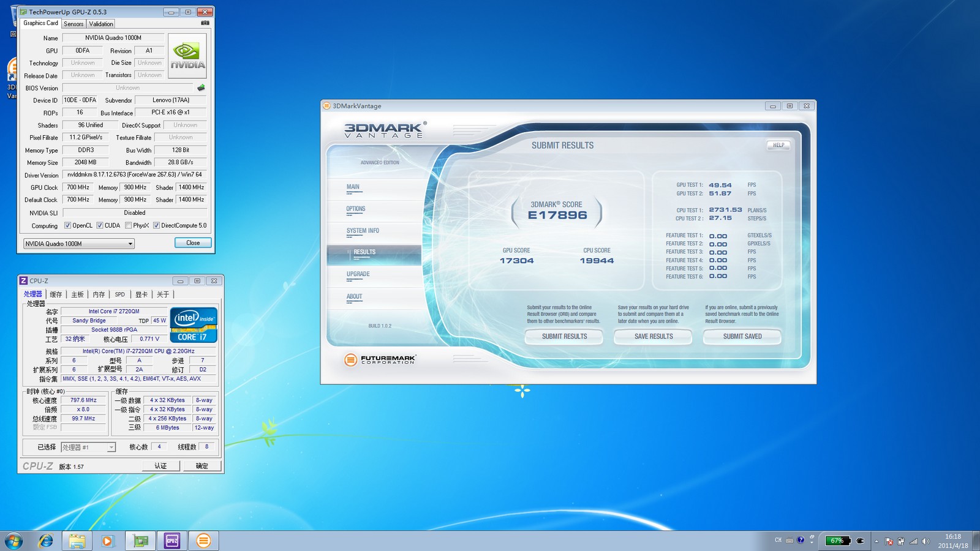The height and width of the screenshot is (551, 980).
Task: Click the GPU-Z Close button
Action: (x=193, y=243)
